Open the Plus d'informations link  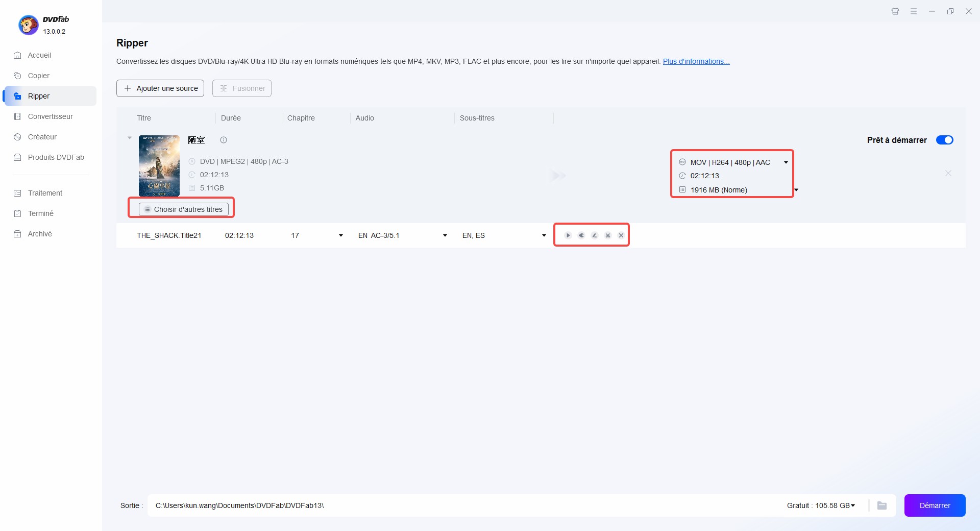(x=696, y=61)
